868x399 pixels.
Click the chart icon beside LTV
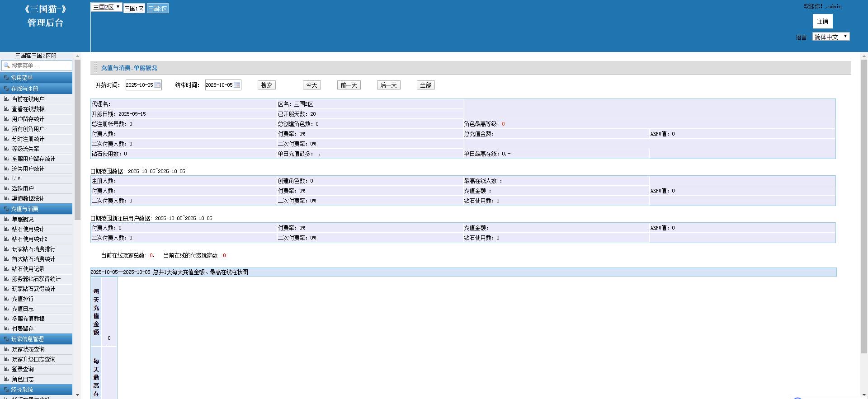pos(6,178)
